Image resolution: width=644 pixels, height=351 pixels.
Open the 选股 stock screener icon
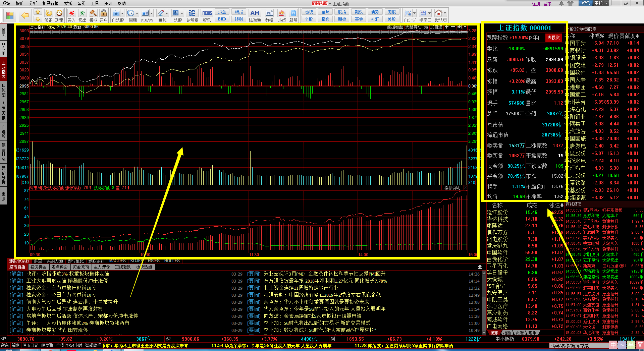(176, 13)
